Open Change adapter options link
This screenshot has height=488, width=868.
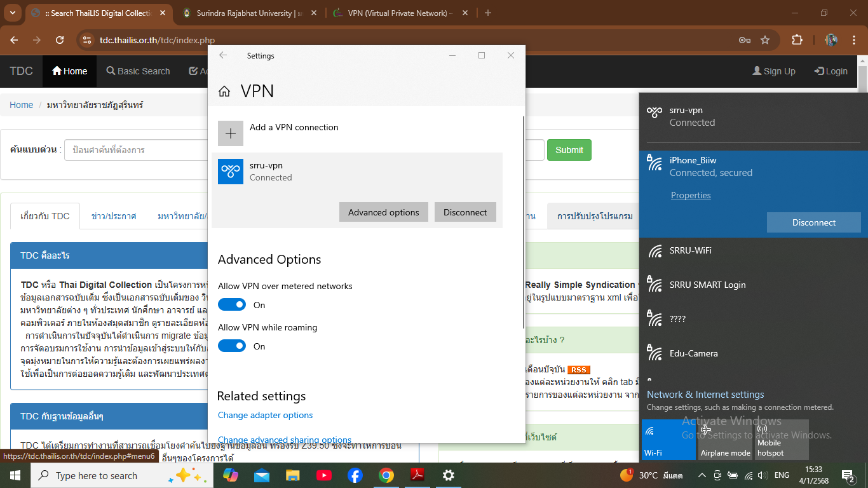pos(266,415)
